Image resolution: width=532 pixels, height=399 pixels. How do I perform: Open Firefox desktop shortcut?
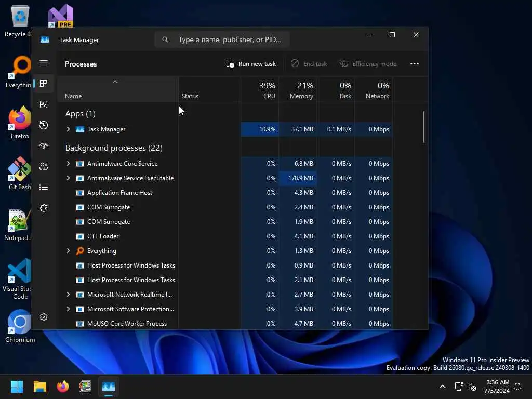(19, 123)
